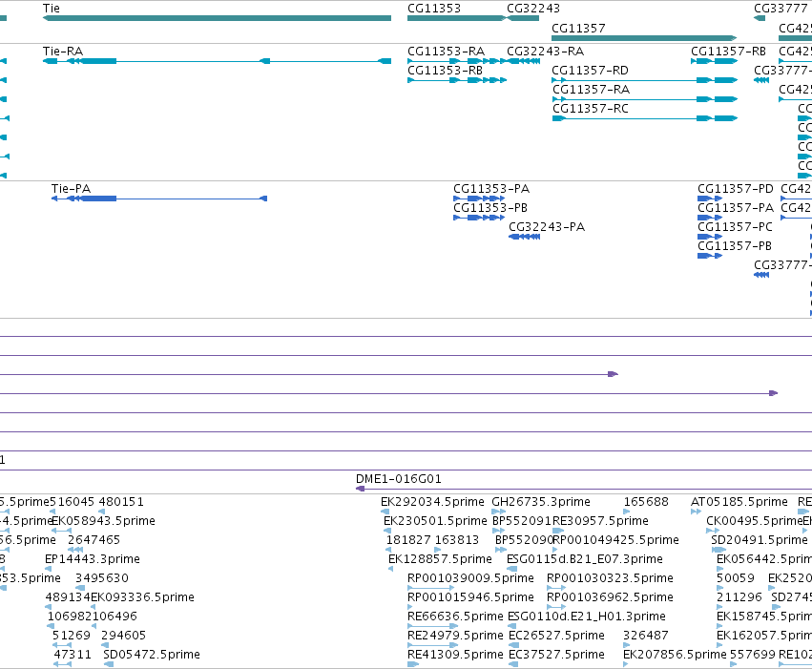Choose the CG11357-PC protein label
Screen dimensions: 812x669
click(x=735, y=227)
